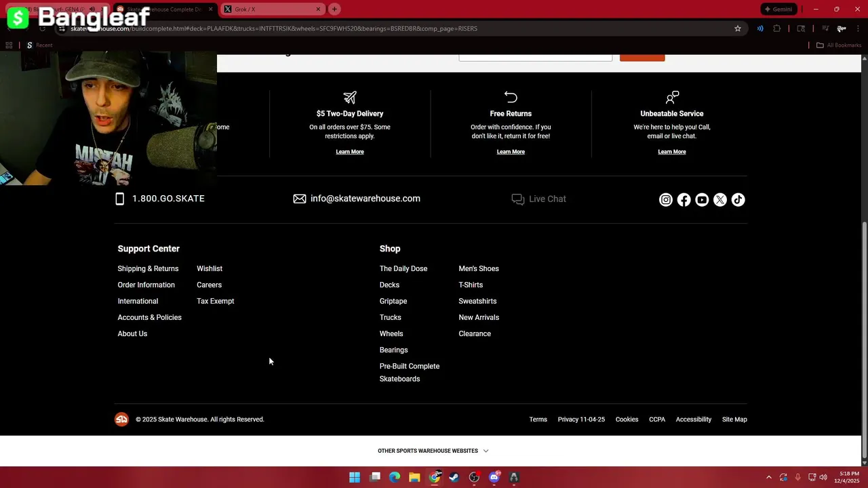Image resolution: width=868 pixels, height=488 pixels.
Task: Click the phone icon beside 1.800.GO.SKATE
Action: pyautogui.click(x=120, y=199)
